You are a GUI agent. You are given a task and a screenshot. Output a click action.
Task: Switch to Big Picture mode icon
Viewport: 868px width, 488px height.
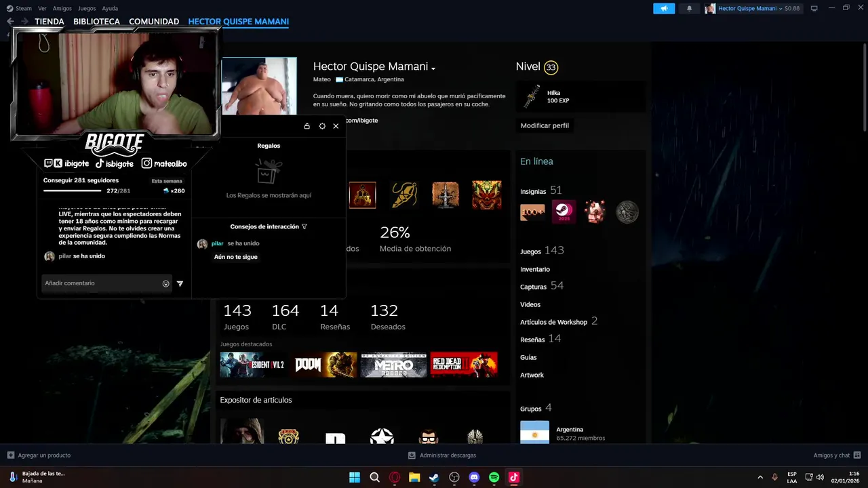814,8
